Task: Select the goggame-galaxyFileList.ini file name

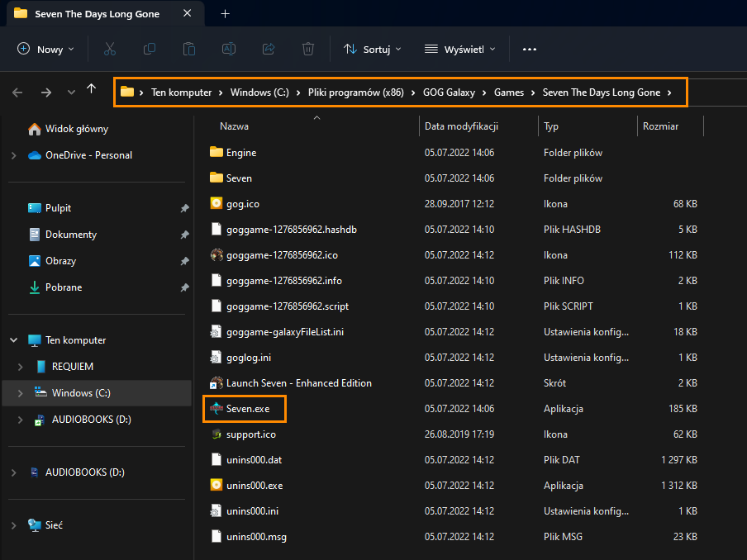Action: (285, 332)
